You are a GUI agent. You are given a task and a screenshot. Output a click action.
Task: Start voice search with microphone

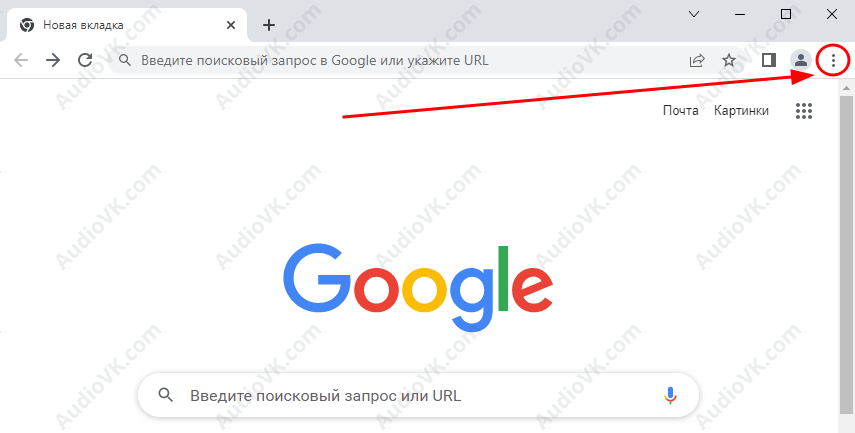coord(670,395)
